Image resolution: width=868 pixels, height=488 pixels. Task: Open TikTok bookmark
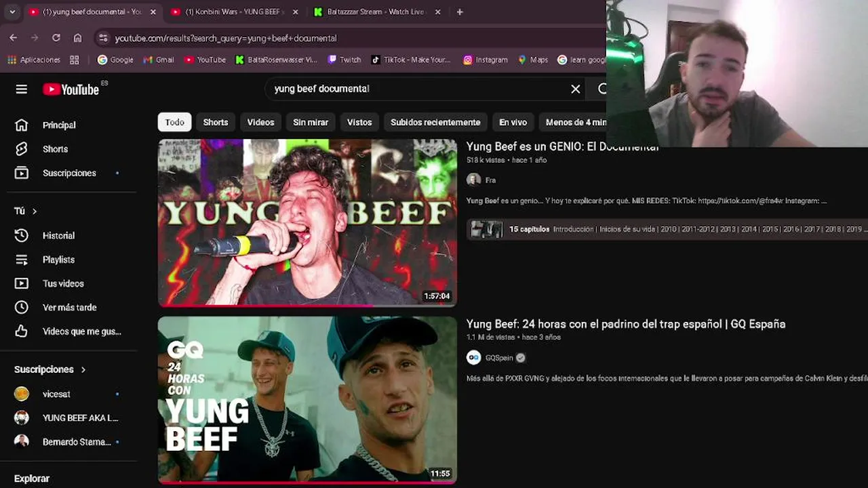(411, 60)
